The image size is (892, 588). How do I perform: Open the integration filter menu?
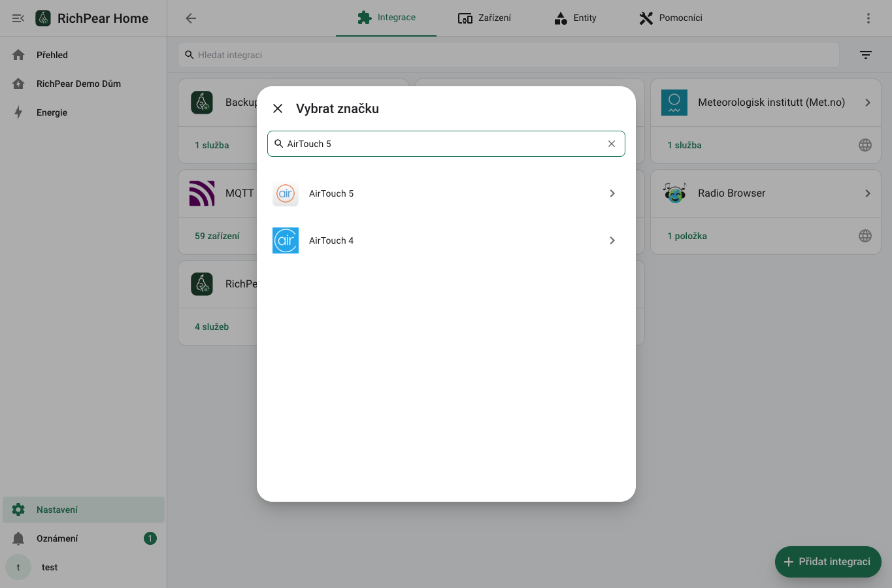pyautogui.click(x=866, y=55)
